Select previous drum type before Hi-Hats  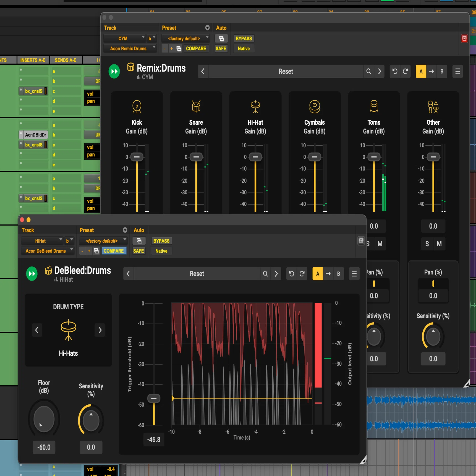click(x=37, y=330)
